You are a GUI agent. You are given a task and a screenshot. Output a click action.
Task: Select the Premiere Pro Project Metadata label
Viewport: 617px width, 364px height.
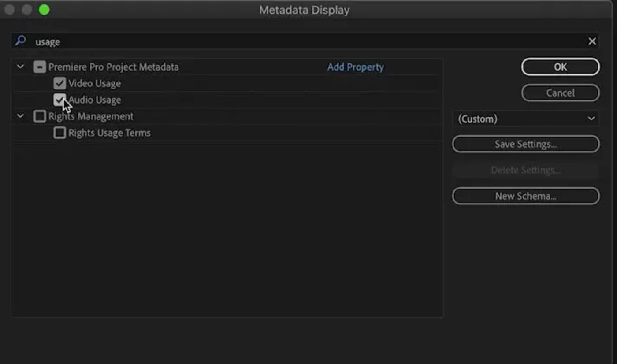113,67
